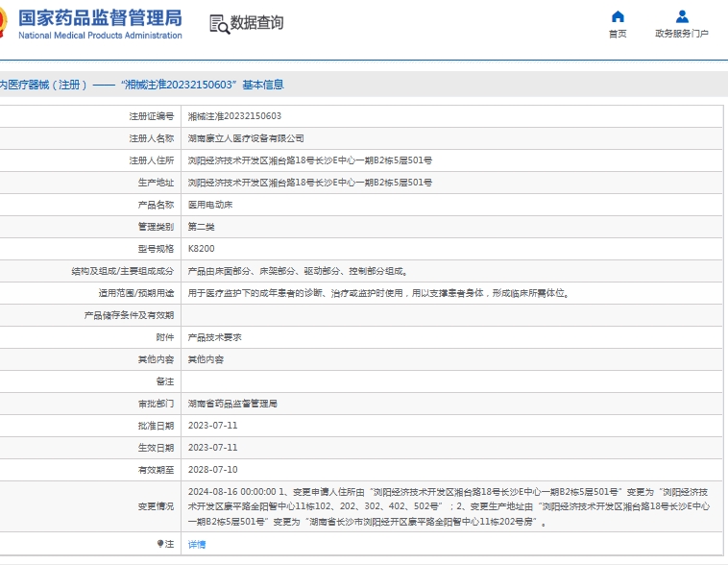
Task: Click the 变更情况 field label
Action: pyautogui.click(x=156, y=506)
